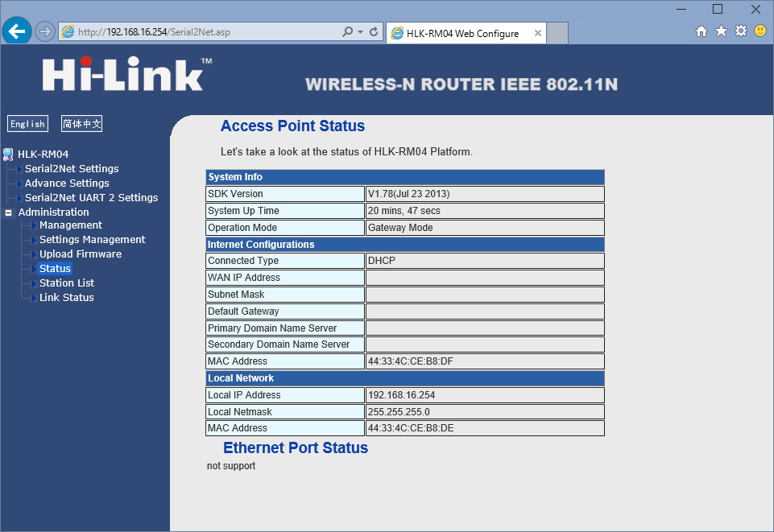
Task: Click the arrow icon beside Link Status
Action: pyautogui.click(x=34, y=298)
